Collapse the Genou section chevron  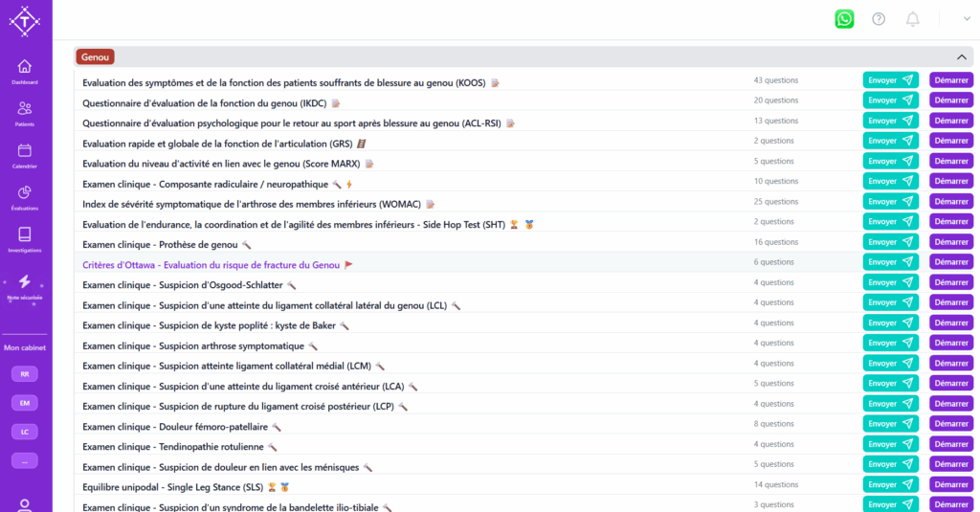point(962,57)
